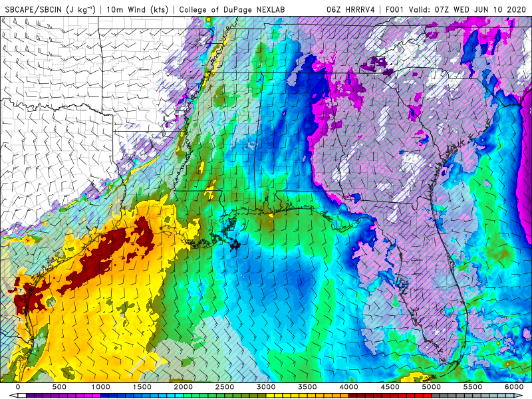
Task: Click the 'F001' forecast hour label
Action: point(394,9)
